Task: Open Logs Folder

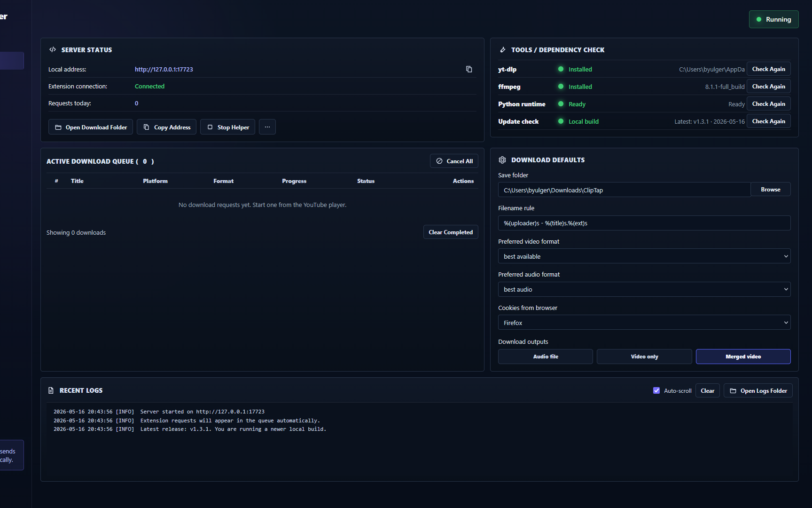Action: pyautogui.click(x=758, y=390)
